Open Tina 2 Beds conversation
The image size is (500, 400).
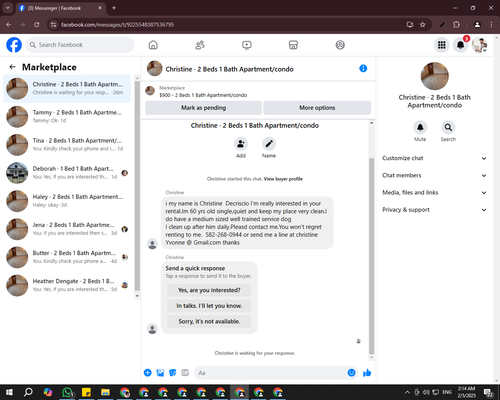click(x=67, y=145)
